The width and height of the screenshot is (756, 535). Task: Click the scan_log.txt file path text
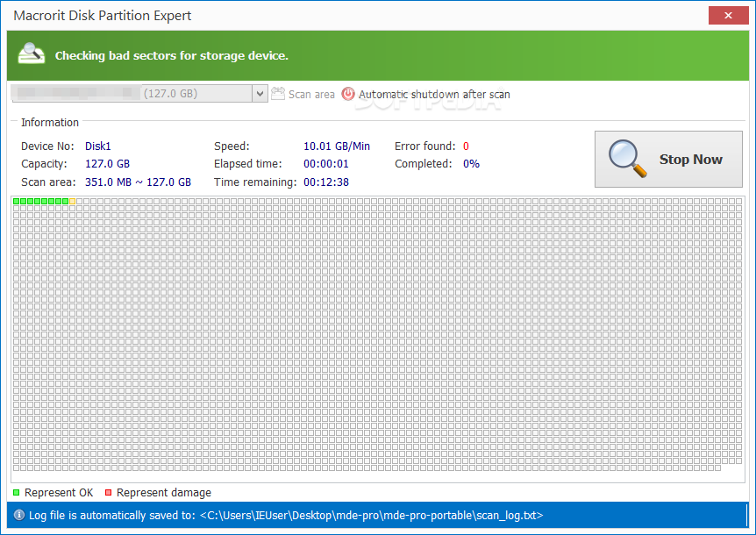(x=371, y=515)
